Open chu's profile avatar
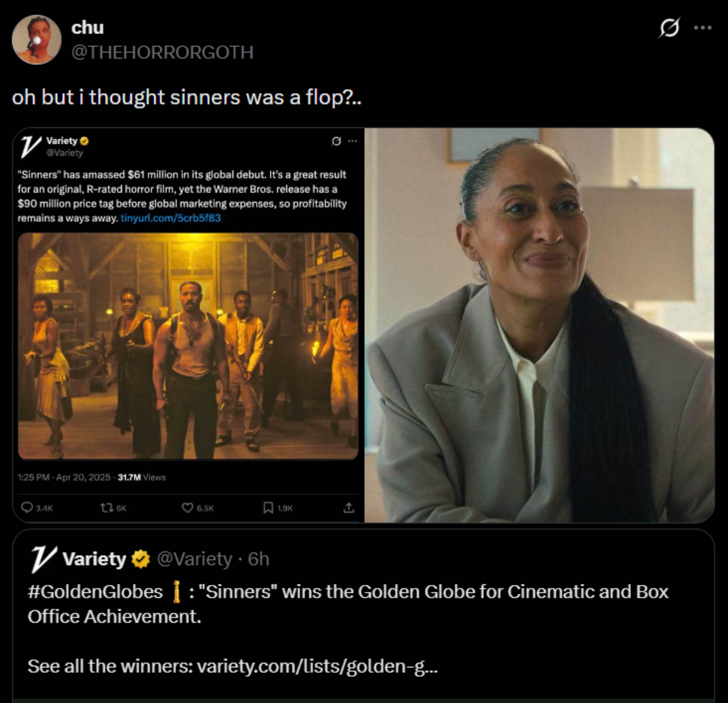The height and width of the screenshot is (703, 728). (36, 39)
